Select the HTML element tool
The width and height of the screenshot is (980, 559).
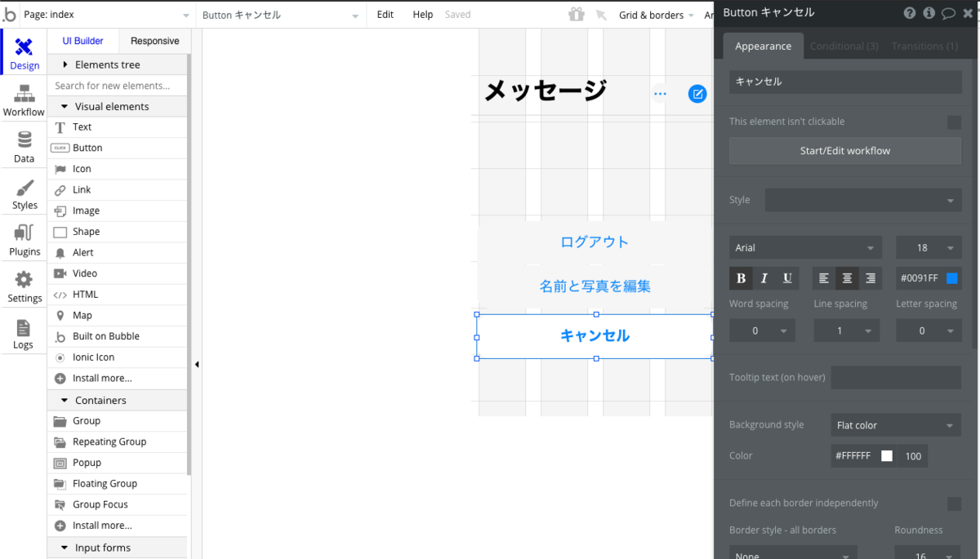[118, 295]
